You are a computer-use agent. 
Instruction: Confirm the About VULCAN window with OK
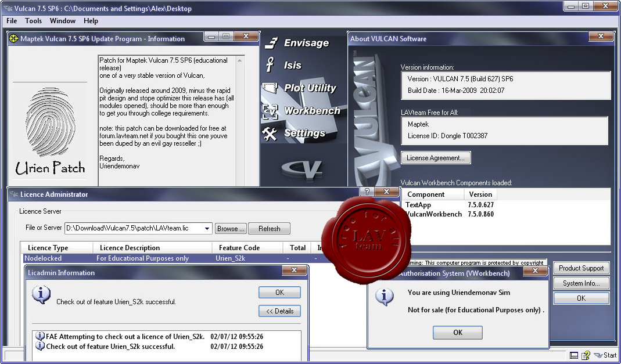(x=581, y=298)
